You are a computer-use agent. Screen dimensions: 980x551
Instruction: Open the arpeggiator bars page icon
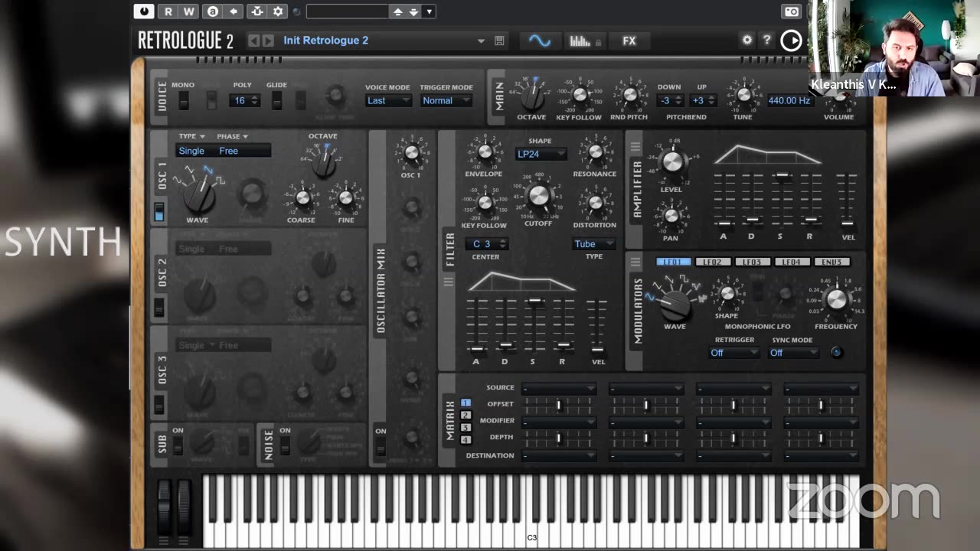tap(584, 41)
